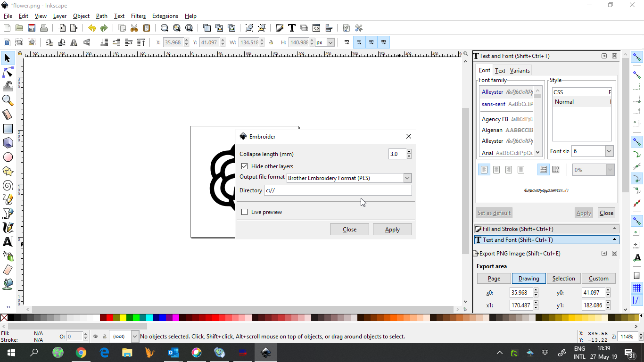This screenshot has width=644, height=362.
Task: Select Custom export area button
Action: (599, 279)
